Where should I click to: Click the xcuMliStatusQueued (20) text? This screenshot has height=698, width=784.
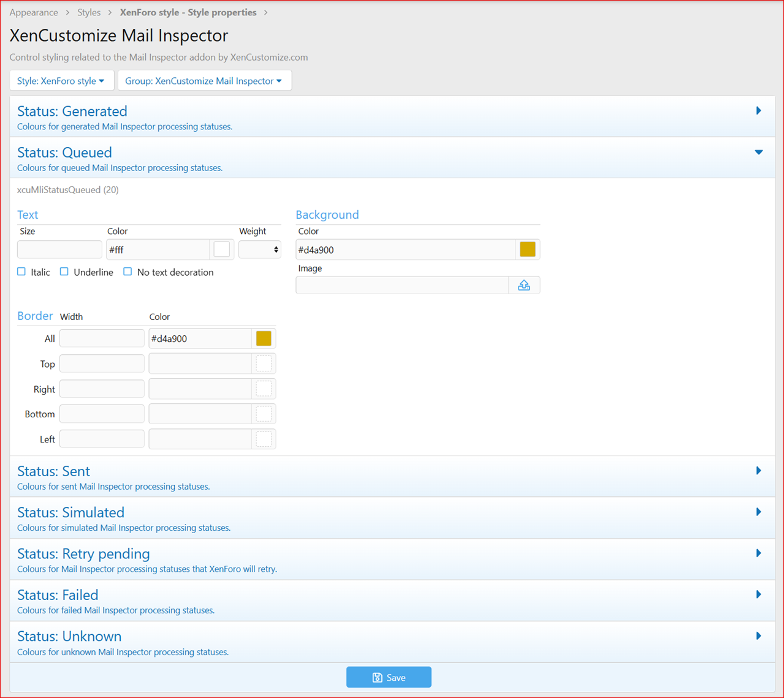click(68, 190)
